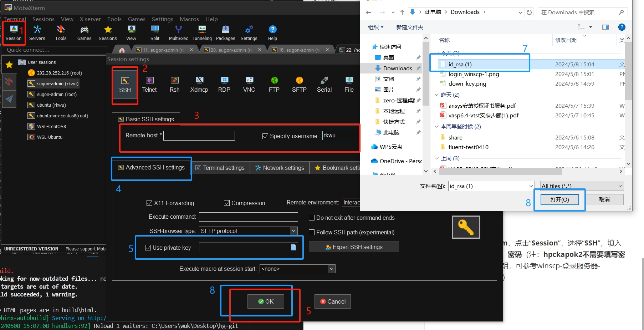644x330 pixels.
Task: Click the home tab icon
Action: (x=122, y=50)
